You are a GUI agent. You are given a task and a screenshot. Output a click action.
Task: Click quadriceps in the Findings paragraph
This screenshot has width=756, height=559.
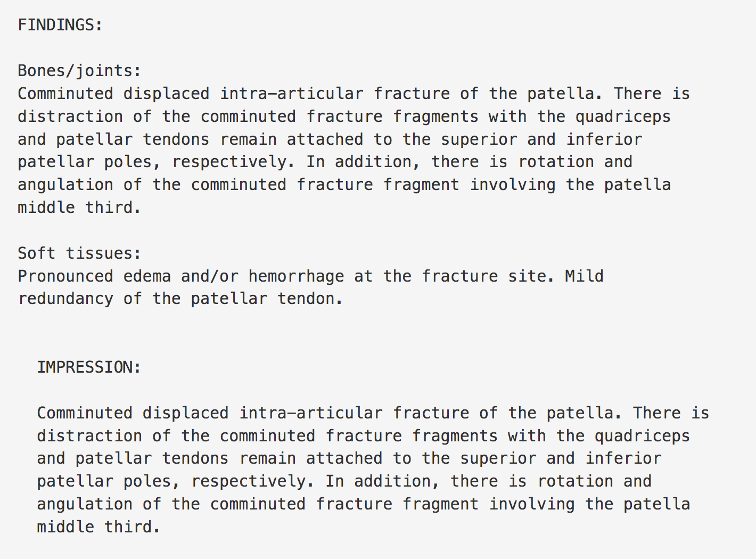coord(623,117)
